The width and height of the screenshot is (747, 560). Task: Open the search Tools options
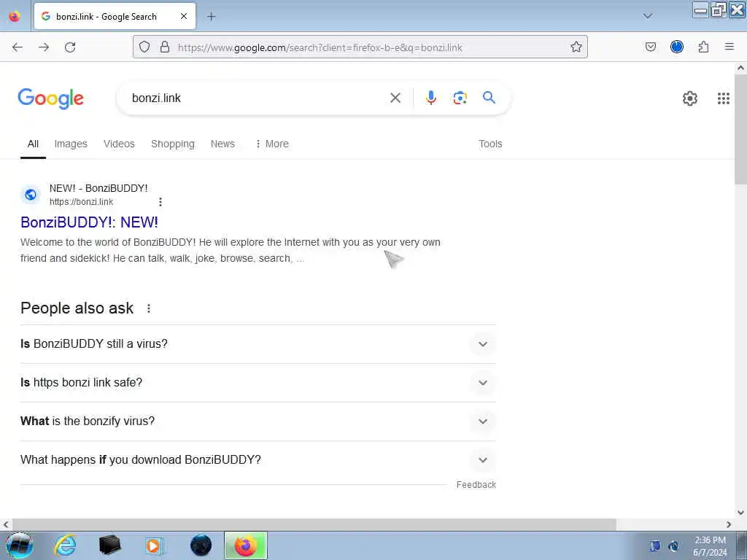tap(490, 144)
